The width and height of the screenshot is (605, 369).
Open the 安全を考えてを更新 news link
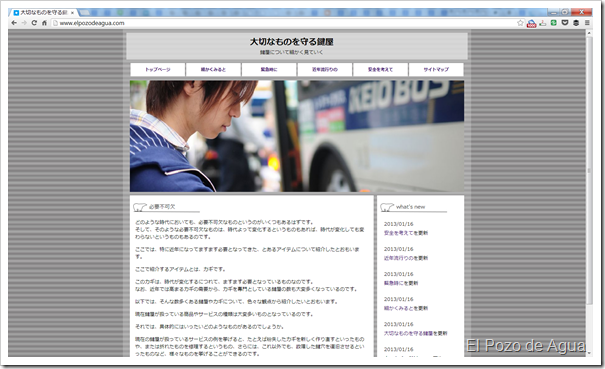[406, 233]
